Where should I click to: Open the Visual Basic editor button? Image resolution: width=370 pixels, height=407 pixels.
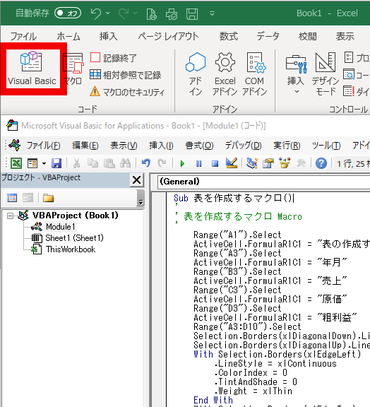point(31,69)
